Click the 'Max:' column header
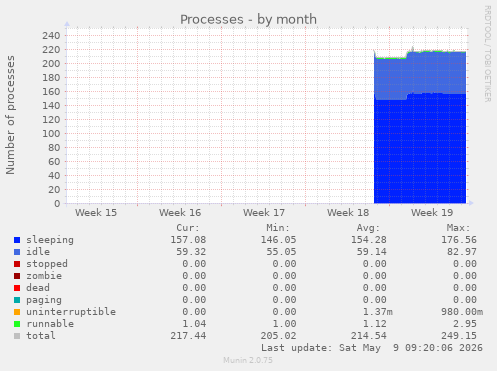Viewport: 497px width, 371px height. tap(458, 228)
